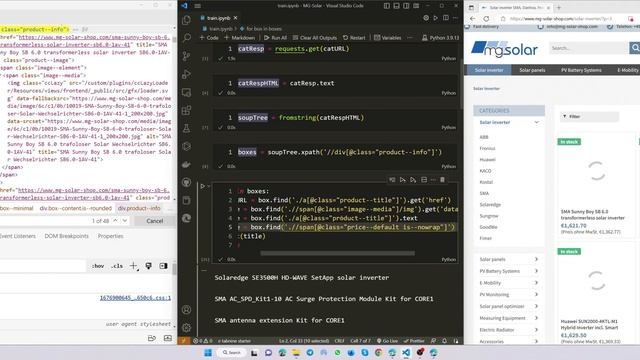Expand E-Mobility sidebar category chevron
Screen dimensions: 640x360
pyautogui.click(x=536, y=283)
